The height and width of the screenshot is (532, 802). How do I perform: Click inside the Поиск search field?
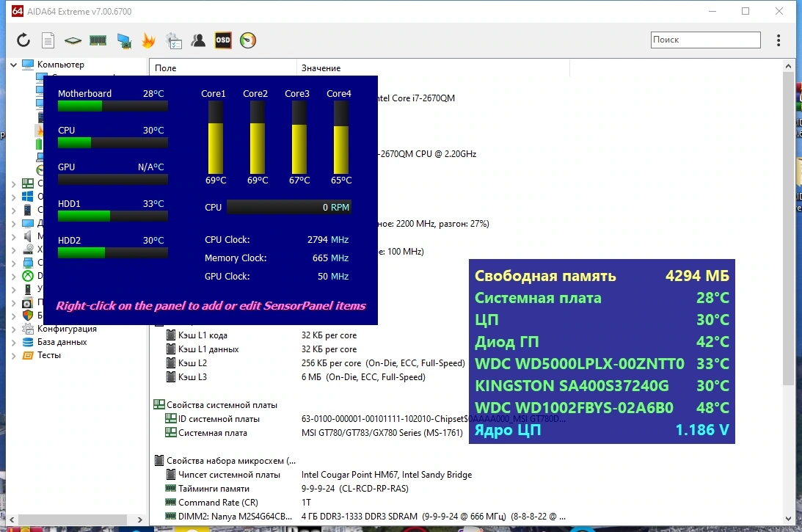tap(705, 40)
